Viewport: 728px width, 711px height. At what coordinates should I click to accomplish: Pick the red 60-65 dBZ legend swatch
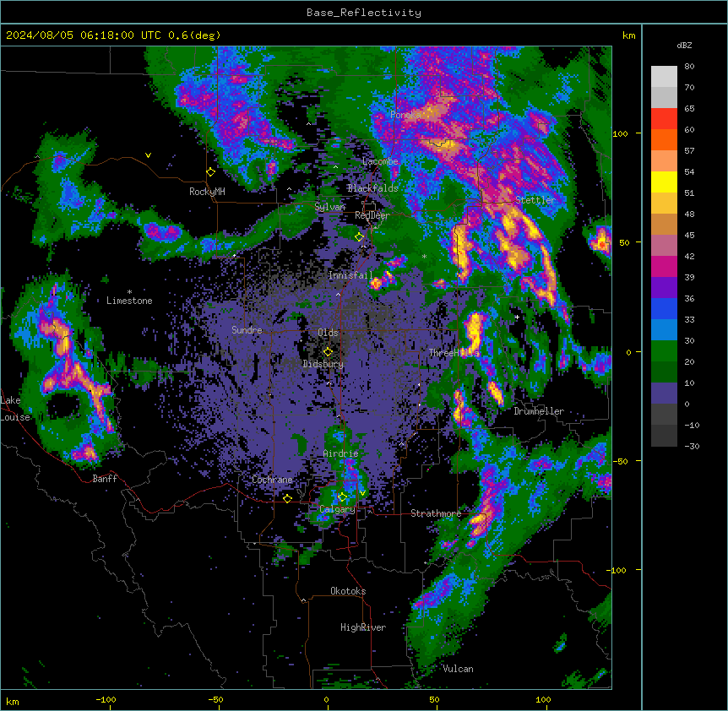coord(664,119)
